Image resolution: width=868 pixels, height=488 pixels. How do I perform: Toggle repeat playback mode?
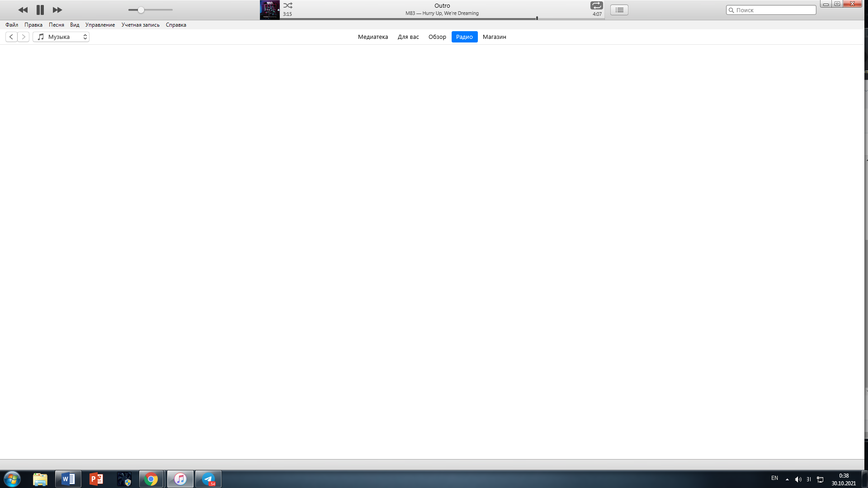(x=596, y=5)
